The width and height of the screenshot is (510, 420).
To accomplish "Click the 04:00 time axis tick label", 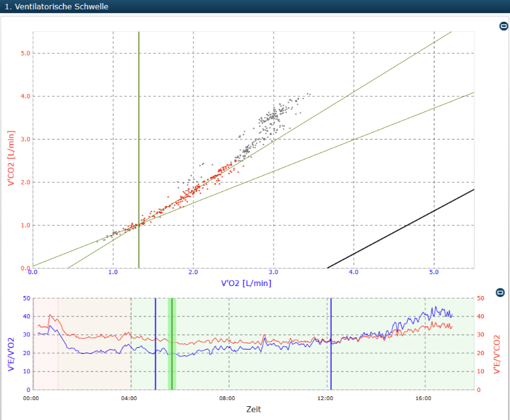I will pyautogui.click(x=129, y=398).
